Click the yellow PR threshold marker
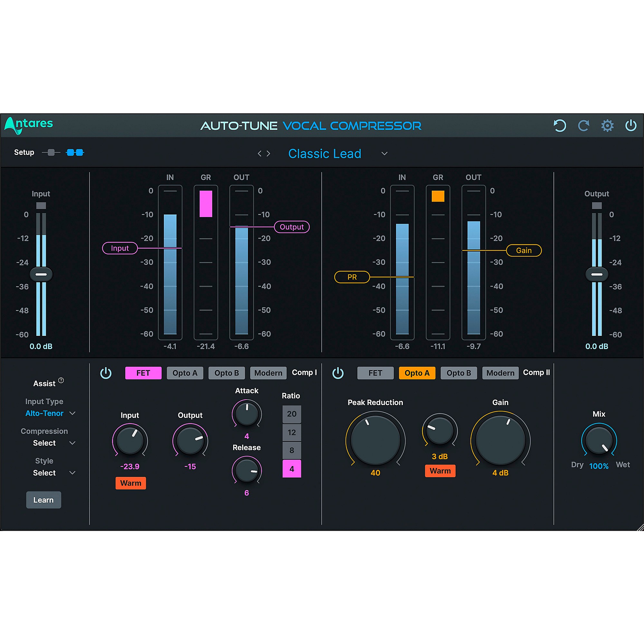This screenshot has height=644, width=644. 352,277
